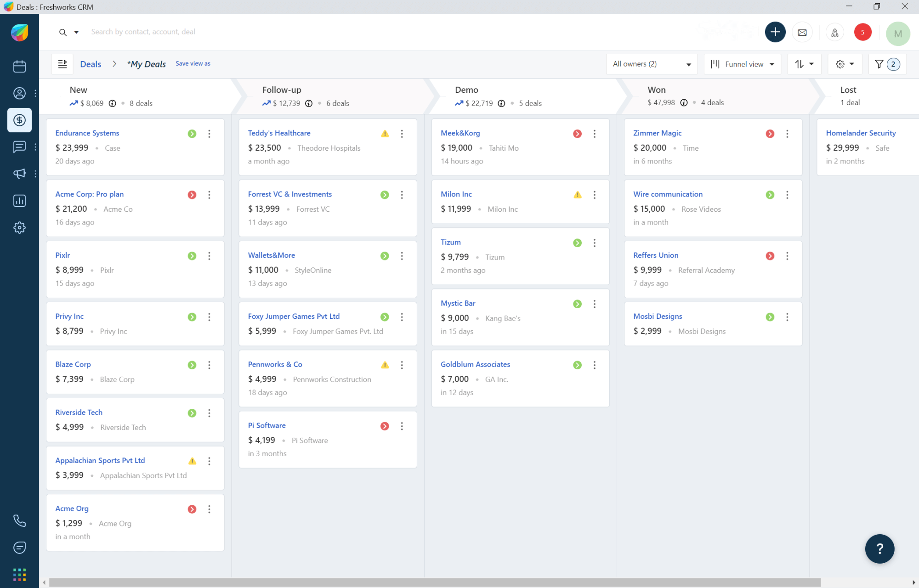Expand the All owners (2) dropdown
Image resolution: width=919 pixels, height=588 pixels.
651,64
